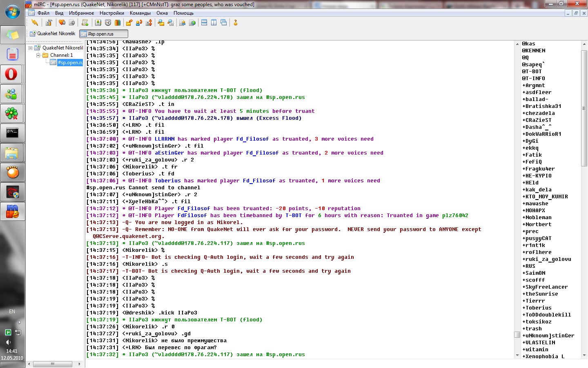588x368 pixels.
Task: Click the Timer clock toolbar icon
Action: (x=108, y=22)
